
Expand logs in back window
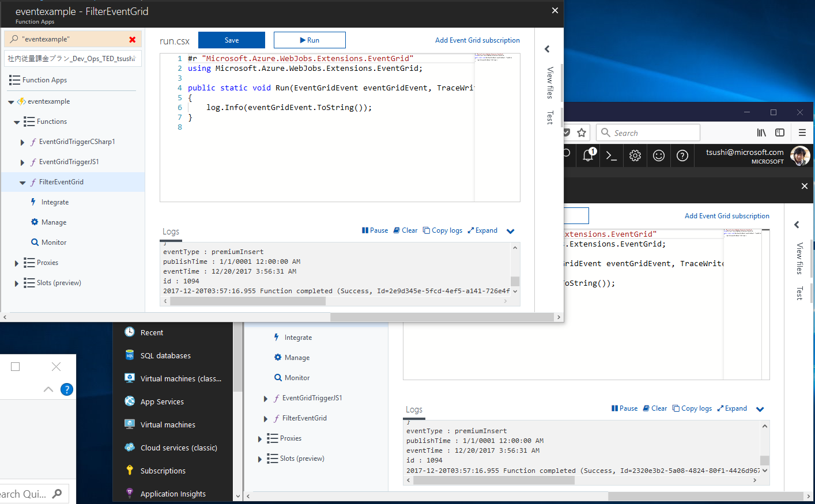click(x=732, y=408)
